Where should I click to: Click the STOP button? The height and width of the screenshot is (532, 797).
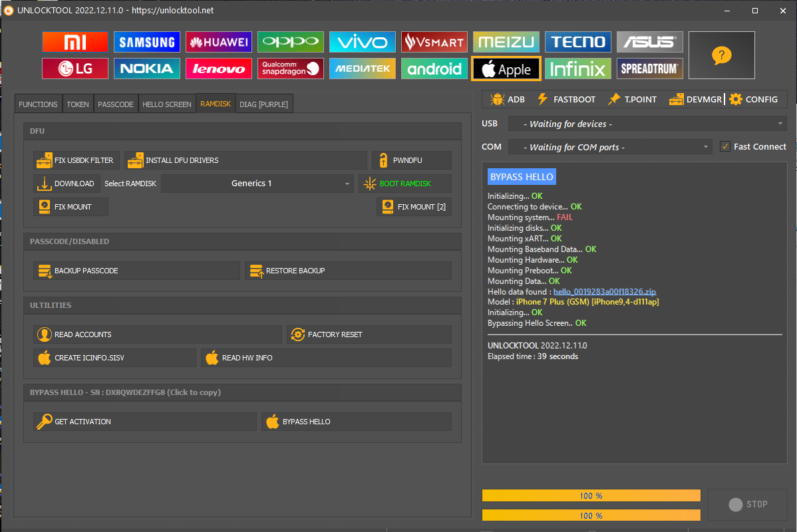tap(748, 504)
